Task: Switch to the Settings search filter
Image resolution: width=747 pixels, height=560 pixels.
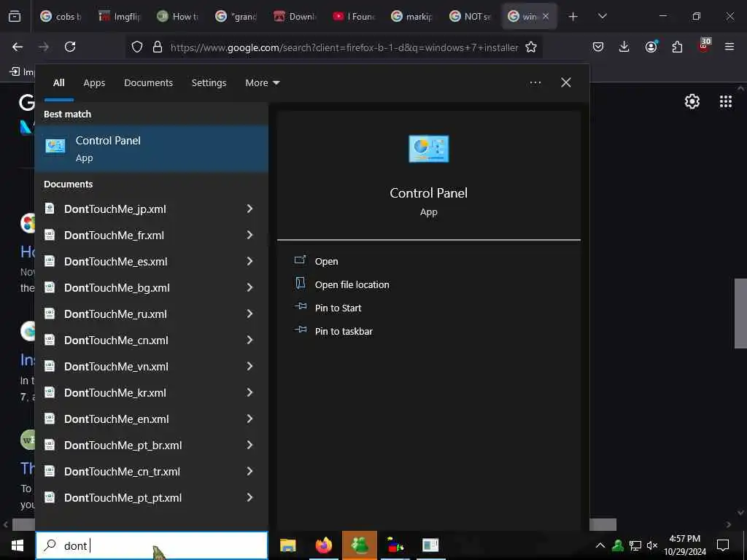Action: tap(209, 83)
